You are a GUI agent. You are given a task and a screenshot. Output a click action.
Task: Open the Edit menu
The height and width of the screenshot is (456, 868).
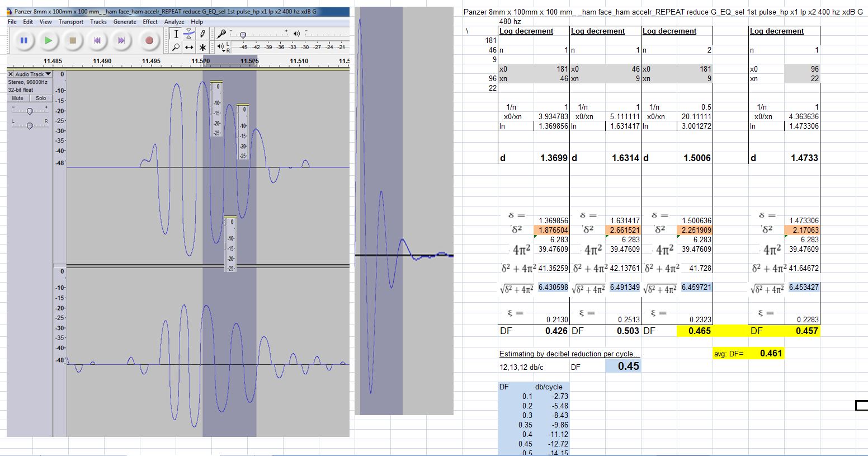click(28, 22)
